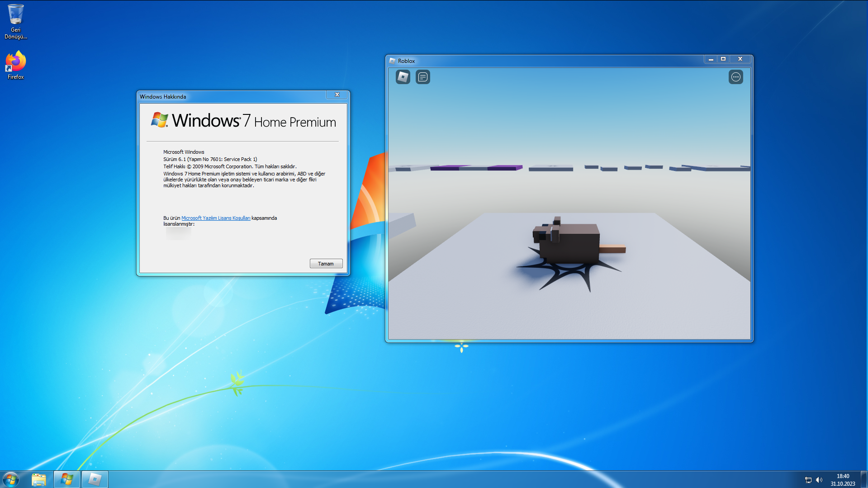The height and width of the screenshot is (488, 868).
Task: Open the volume speaker tray icon
Action: [819, 480]
